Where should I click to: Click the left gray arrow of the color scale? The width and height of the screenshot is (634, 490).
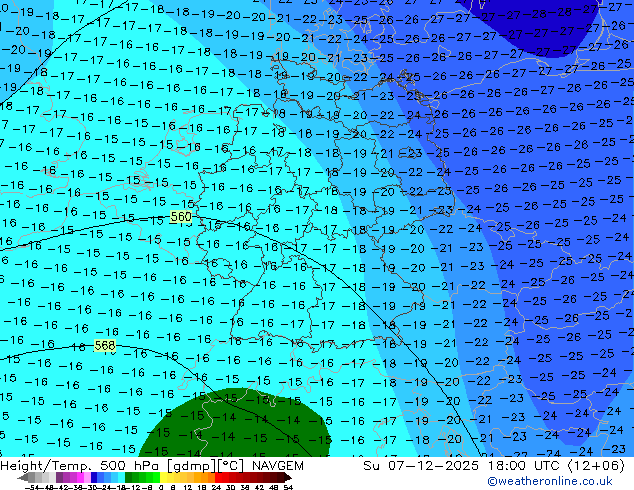23,478
